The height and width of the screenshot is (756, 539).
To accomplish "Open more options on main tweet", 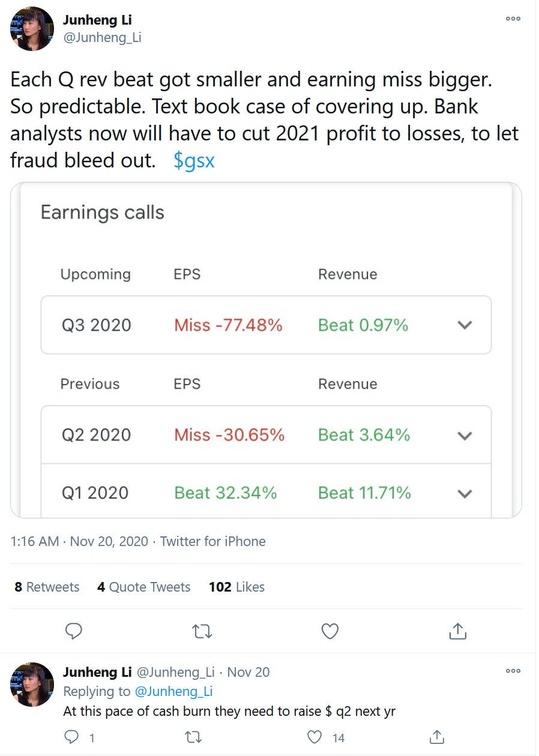I will pos(513,19).
